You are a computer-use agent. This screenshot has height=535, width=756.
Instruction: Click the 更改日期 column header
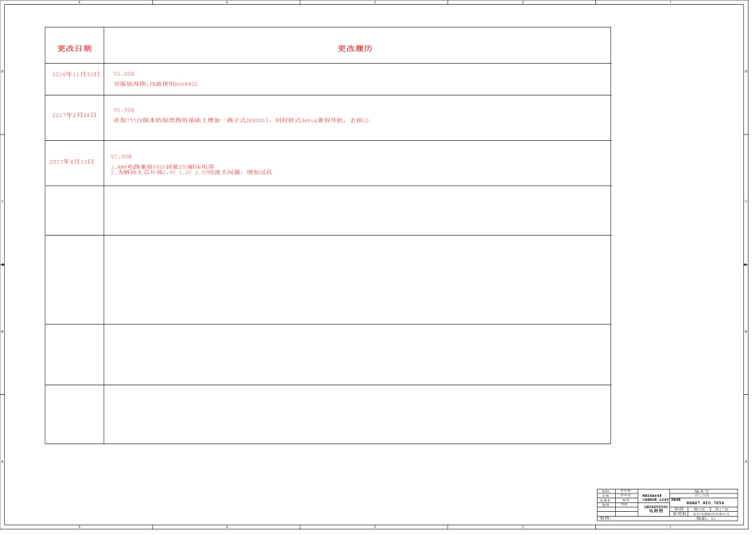pyautogui.click(x=74, y=49)
